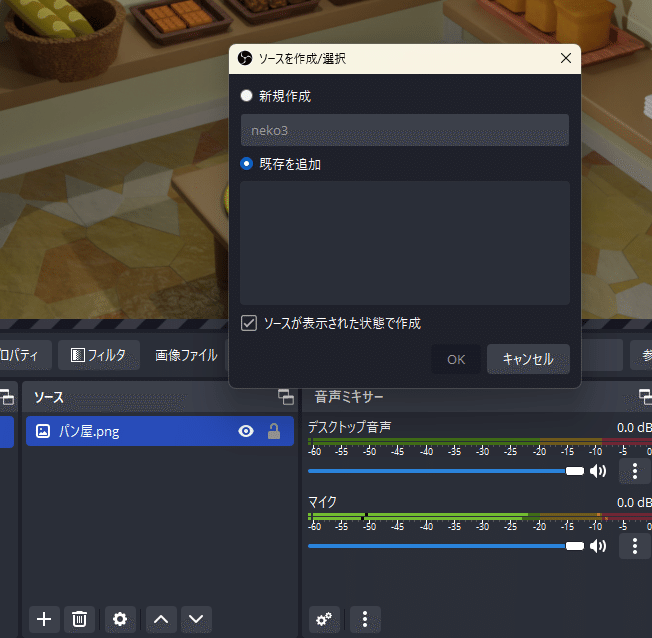Click the デスクトップ音声 0.0 dB value

pyautogui.click(x=634, y=428)
